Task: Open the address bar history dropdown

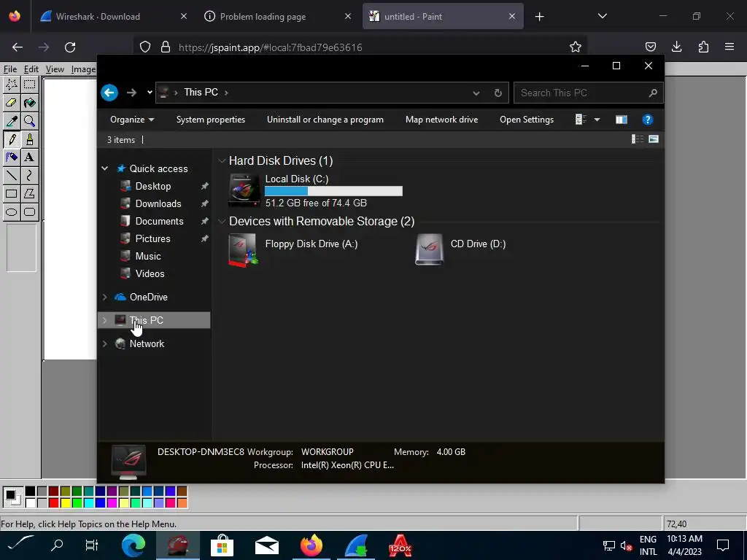Action: [x=476, y=93]
